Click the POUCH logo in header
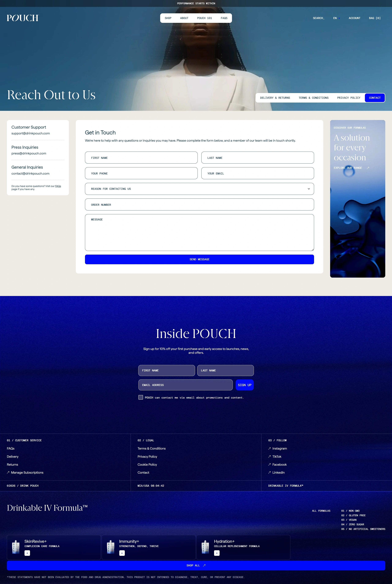Image resolution: width=392 pixels, height=584 pixels. coord(23,18)
